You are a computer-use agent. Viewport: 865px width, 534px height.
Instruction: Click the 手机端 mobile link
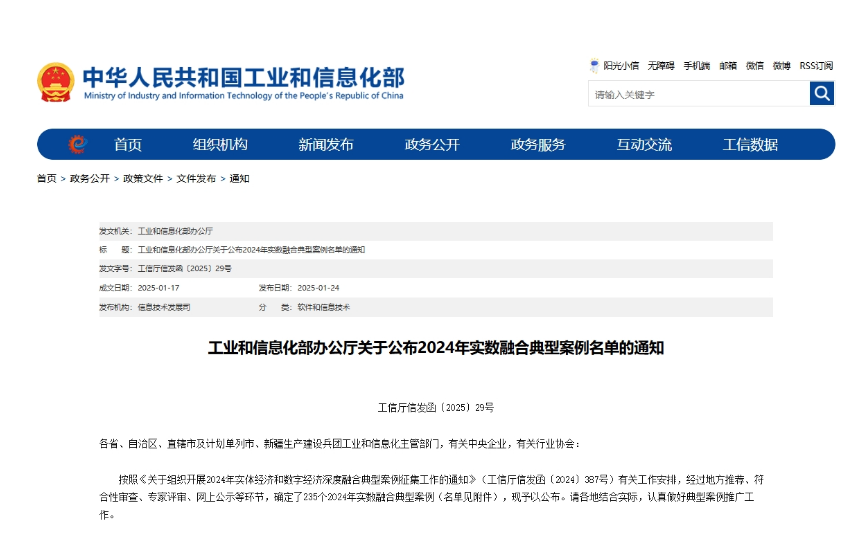point(697,66)
